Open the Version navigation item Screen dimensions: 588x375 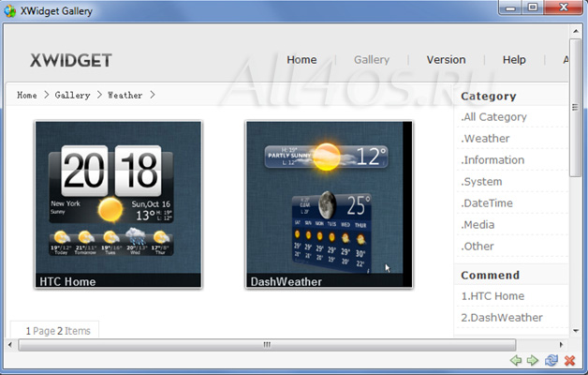446,60
